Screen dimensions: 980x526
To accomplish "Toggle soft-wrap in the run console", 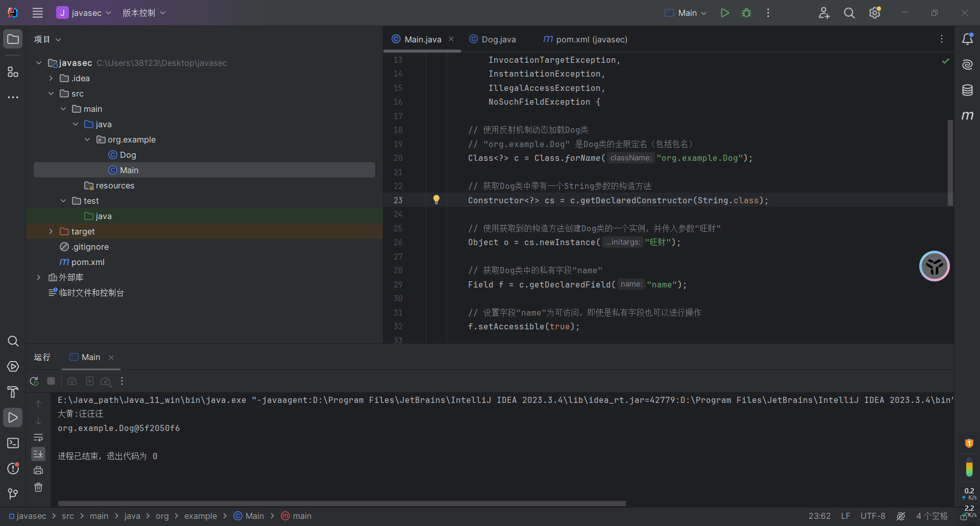I will 38,438.
